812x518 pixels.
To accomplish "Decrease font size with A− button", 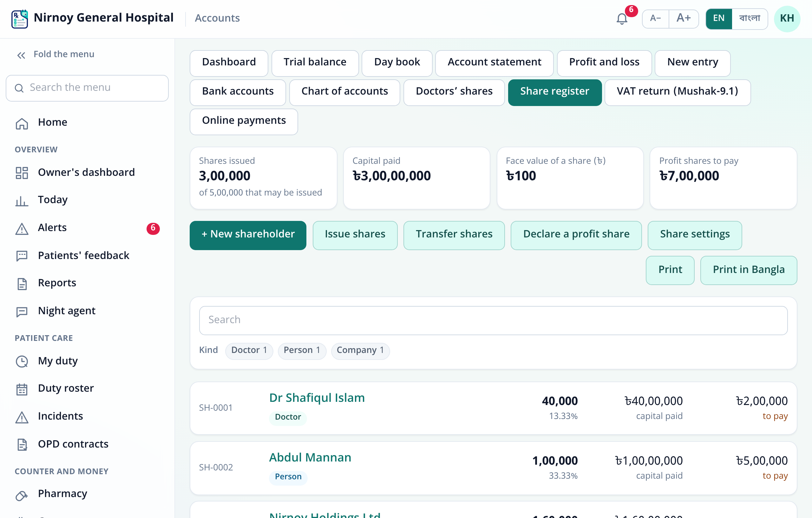I will (655, 18).
